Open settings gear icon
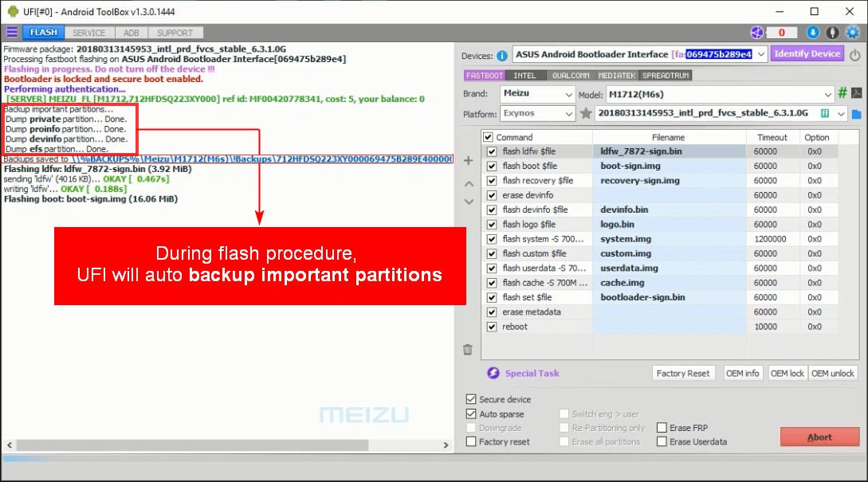868x482 pixels. [x=853, y=33]
